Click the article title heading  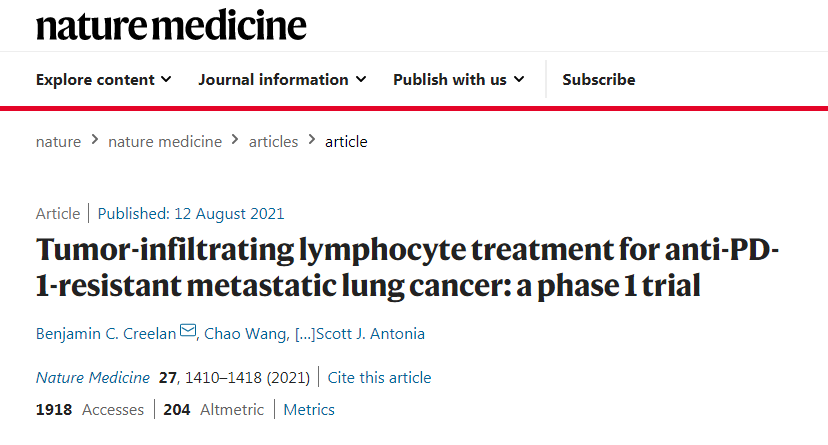click(407, 268)
